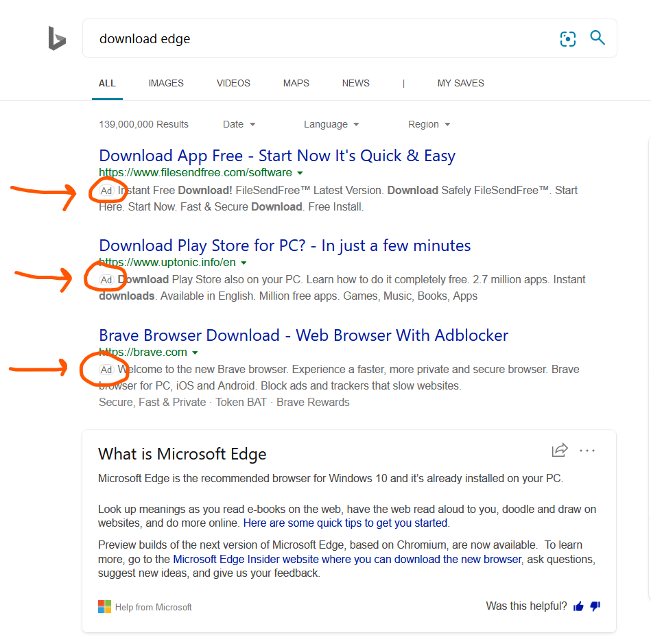Switch to the Videos tab
Screen dimensions: 651x644
pos(233,83)
